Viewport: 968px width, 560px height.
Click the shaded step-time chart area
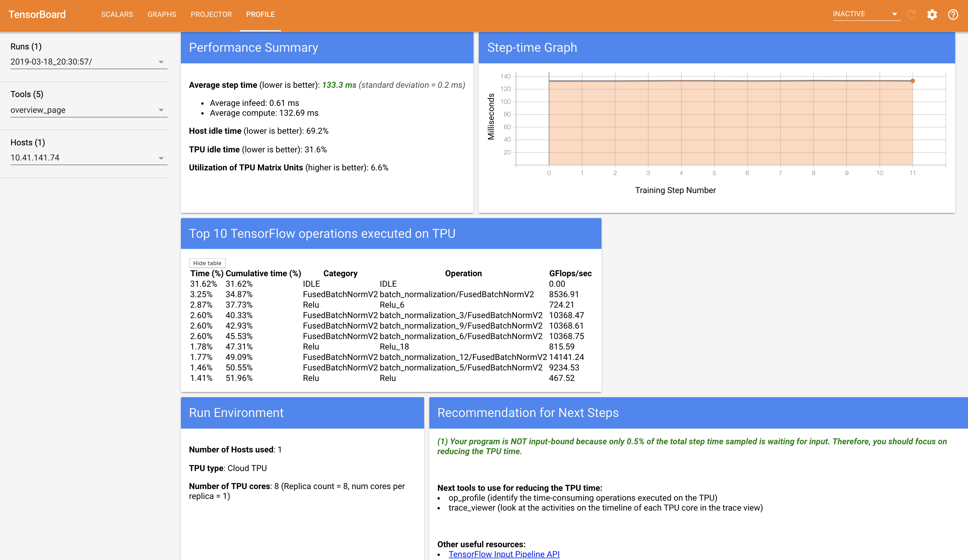[730, 123]
